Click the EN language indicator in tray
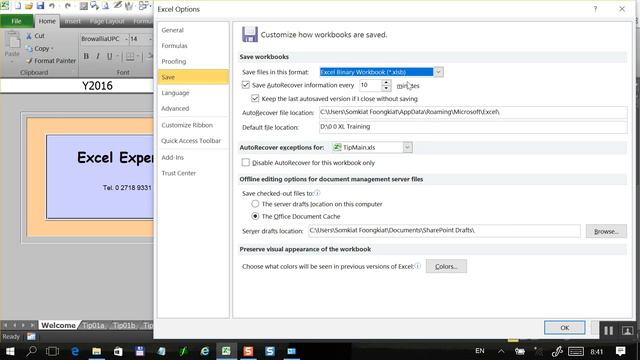 (480, 351)
